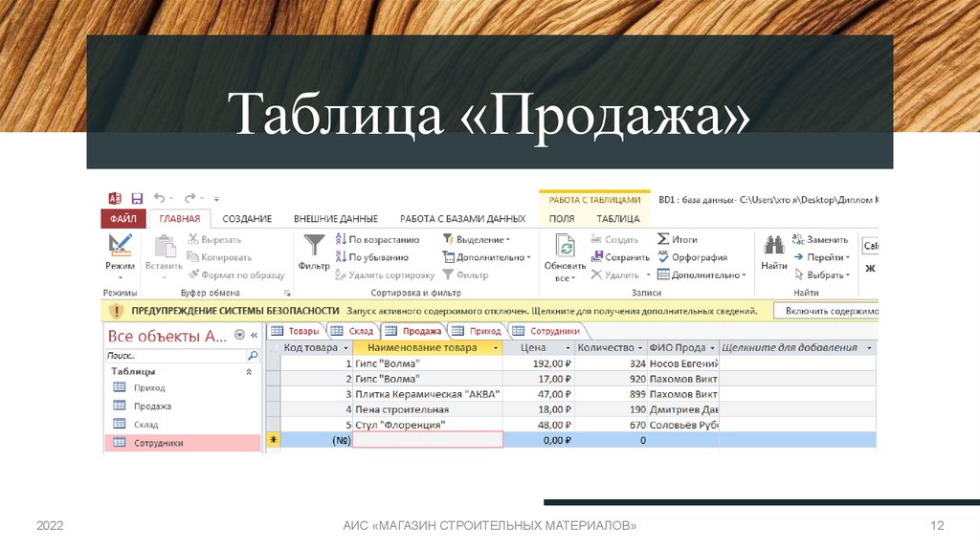Click Сохранить record command
Image resolution: width=980 pixels, height=549 pixels.
click(x=620, y=256)
